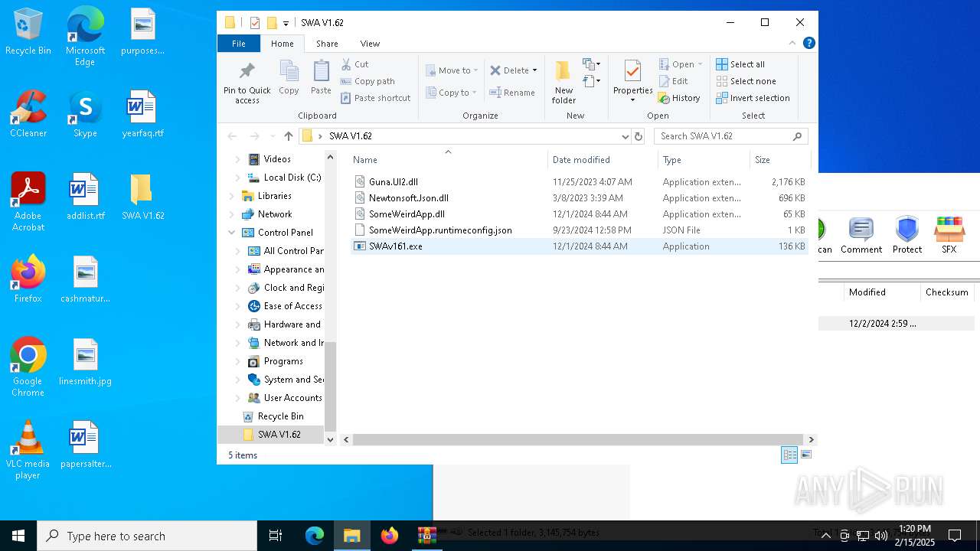The width and height of the screenshot is (980, 551).
Task: Create a New folder
Action: pyautogui.click(x=563, y=82)
